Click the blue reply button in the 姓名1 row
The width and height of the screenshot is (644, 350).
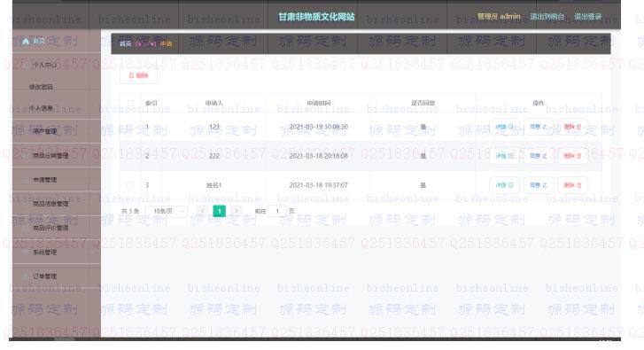click(x=539, y=185)
